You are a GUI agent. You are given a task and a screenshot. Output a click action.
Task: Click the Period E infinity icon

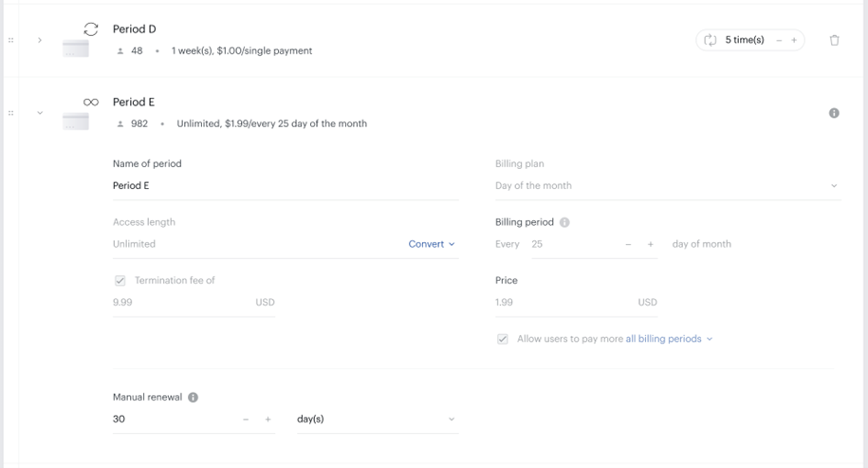91,102
